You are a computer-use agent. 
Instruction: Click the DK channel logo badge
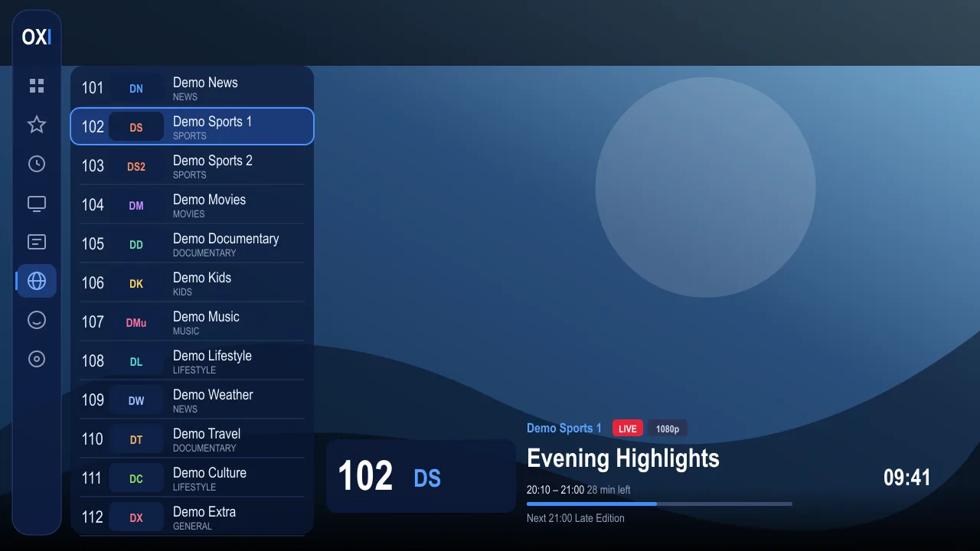click(x=136, y=284)
